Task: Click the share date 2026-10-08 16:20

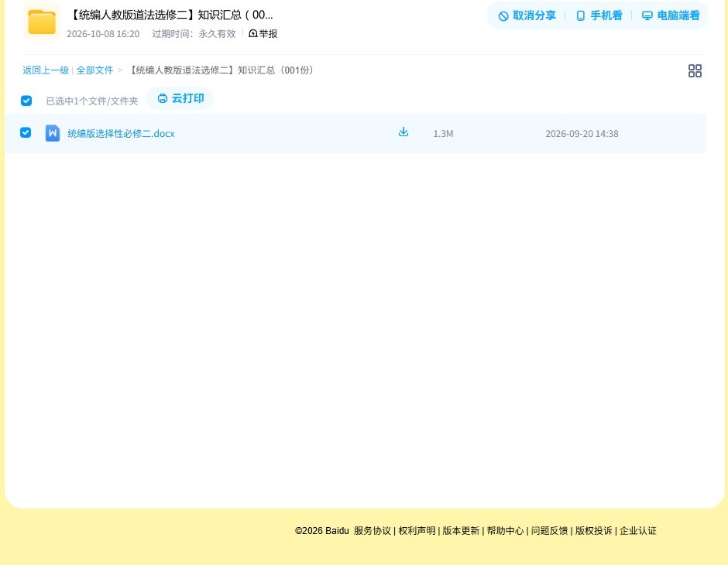Action: (103, 34)
